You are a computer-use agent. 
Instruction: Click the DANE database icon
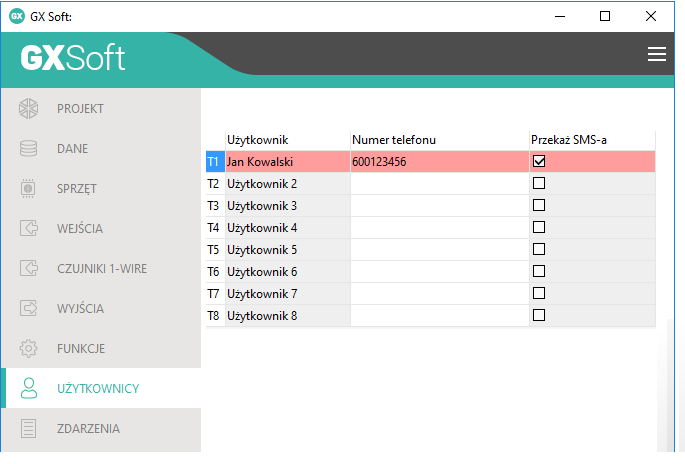[x=29, y=148]
